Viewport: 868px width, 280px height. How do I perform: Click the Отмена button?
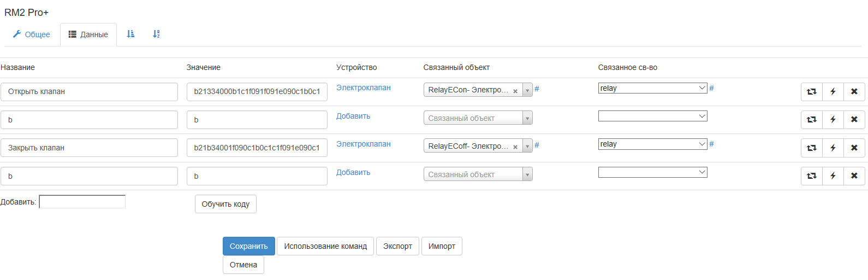coord(243,265)
